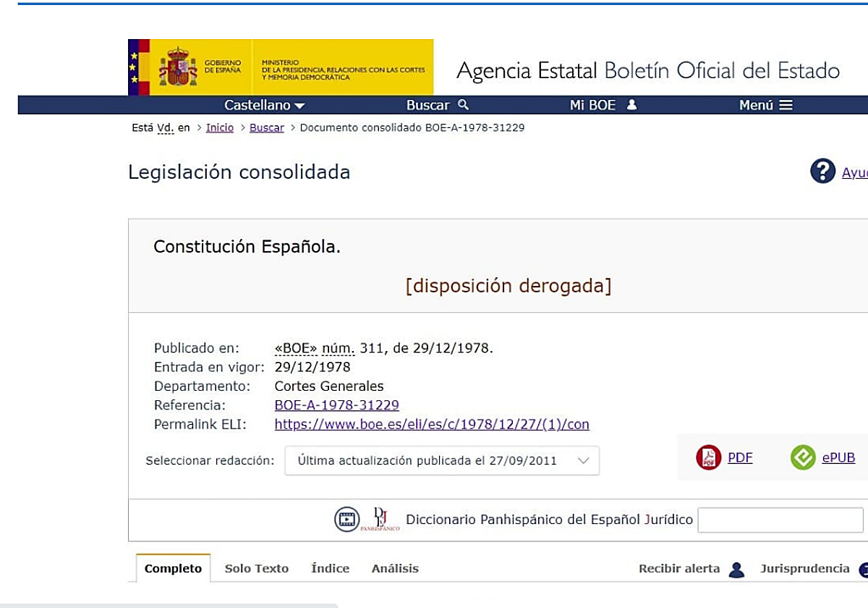868x608 pixels.
Task: Click the Inicio breadcrumb link
Action: (219, 127)
